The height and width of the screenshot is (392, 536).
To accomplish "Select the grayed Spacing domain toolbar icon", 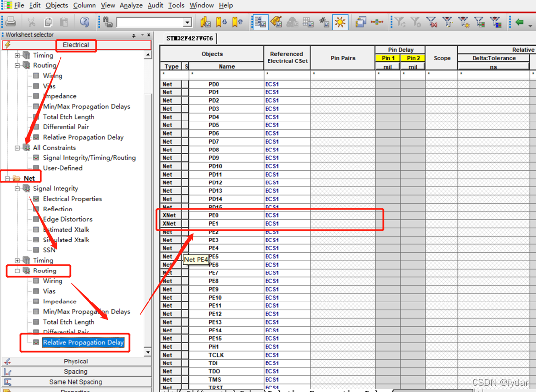I will click(292, 22).
